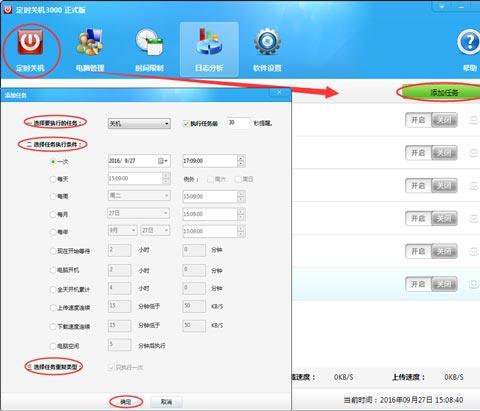This screenshot has width=480, height=411.
Task: Click the 每年 row time spinner arrows
Action: pos(241,231)
